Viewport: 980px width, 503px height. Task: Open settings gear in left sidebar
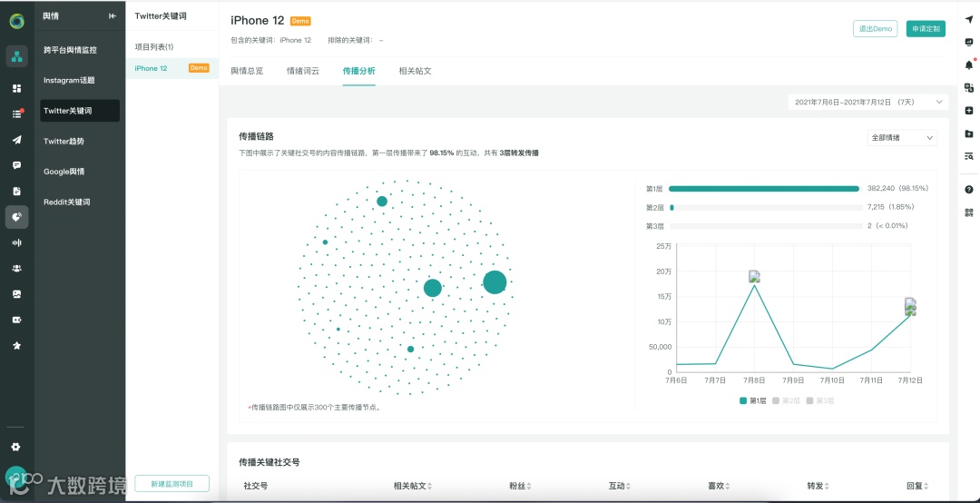16,447
